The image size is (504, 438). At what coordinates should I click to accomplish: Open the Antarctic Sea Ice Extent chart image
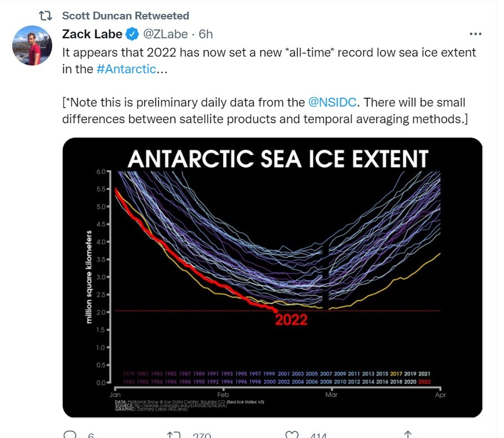coord(273,278)
